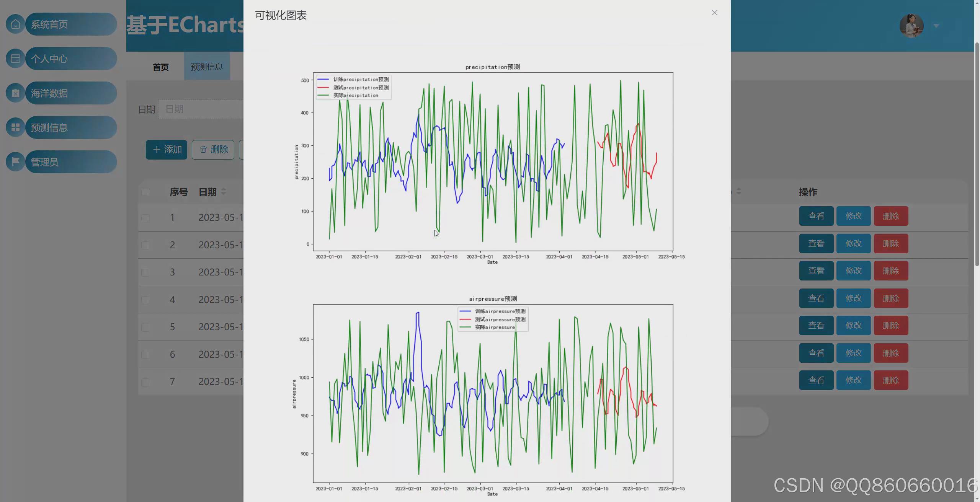
Task: Click the user avatar picture
Action: point(911,26)
